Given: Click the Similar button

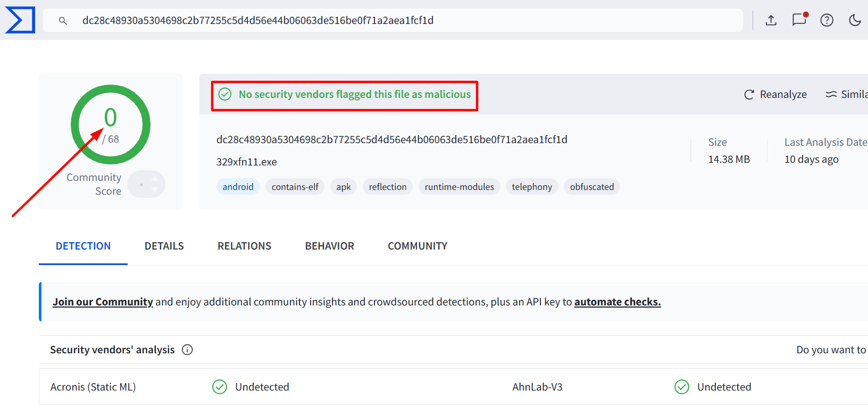Looking at the screenshot, I should [846, 94].
